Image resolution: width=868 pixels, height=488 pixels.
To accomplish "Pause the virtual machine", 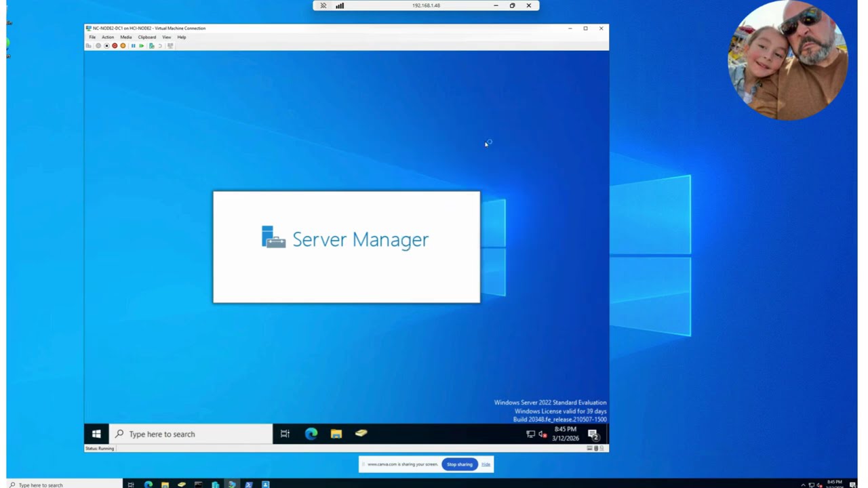I will [133, 45].
